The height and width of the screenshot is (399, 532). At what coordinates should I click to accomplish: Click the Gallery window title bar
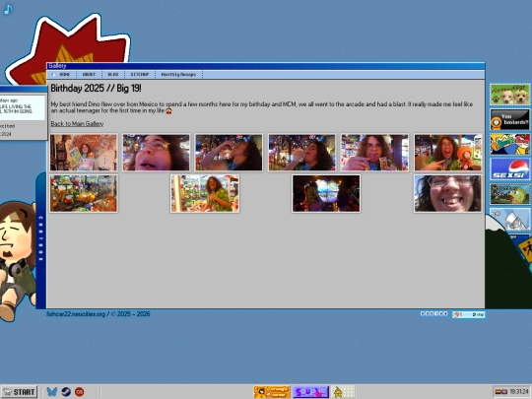pyautogui.click(x=266, y=66)
